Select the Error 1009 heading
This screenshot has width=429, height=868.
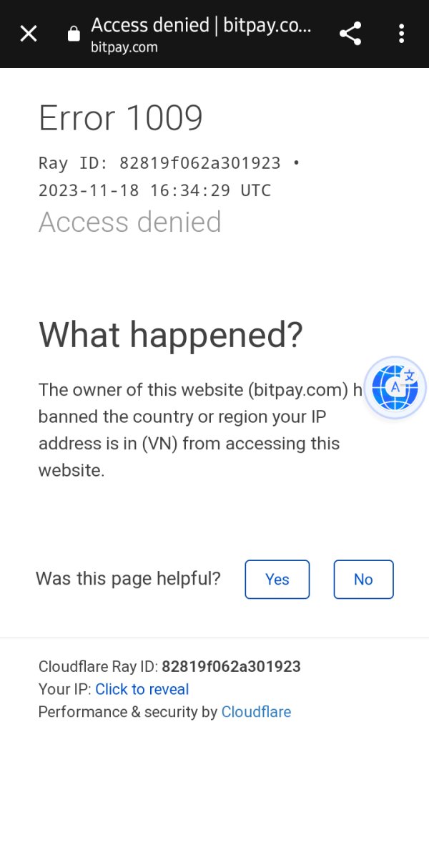121,118
